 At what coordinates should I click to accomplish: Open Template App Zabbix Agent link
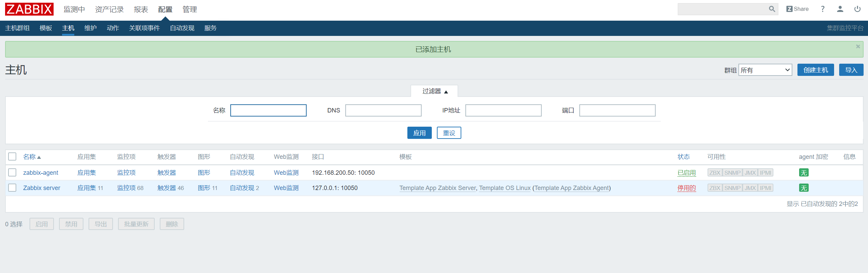(572, 188)
